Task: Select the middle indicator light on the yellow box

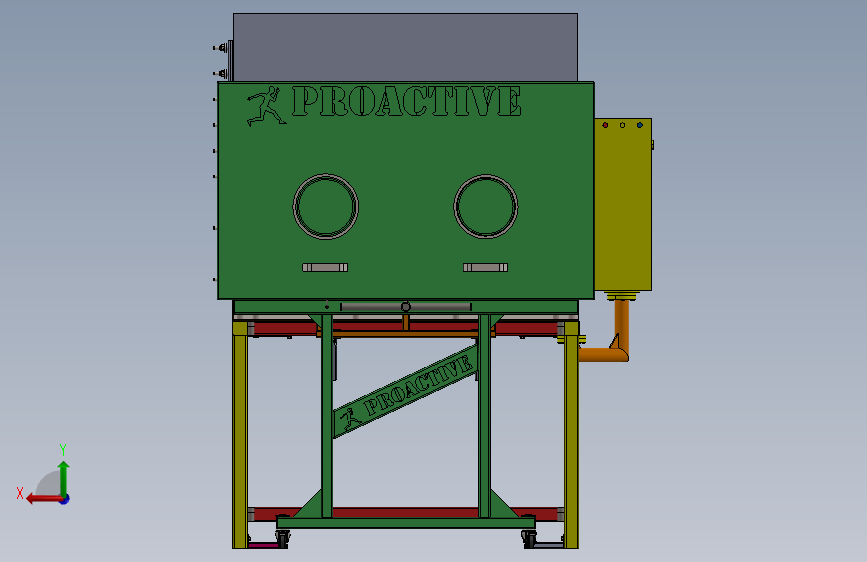Action: click(x=623, y=126)
